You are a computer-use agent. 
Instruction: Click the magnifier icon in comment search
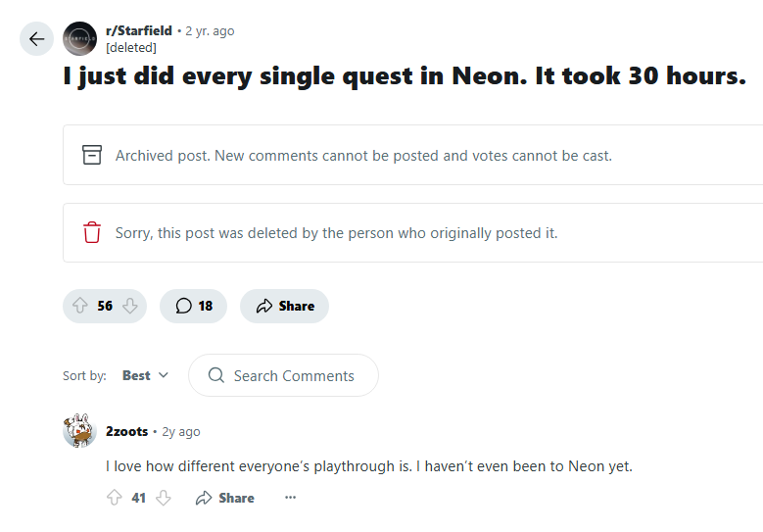[216, 375]
